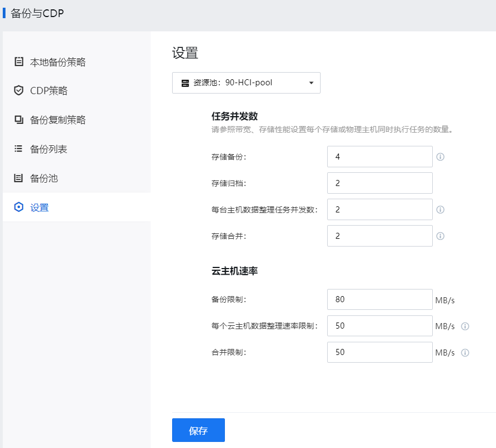
Task: Click the 存储归档 input field
Action: (379, 183)
